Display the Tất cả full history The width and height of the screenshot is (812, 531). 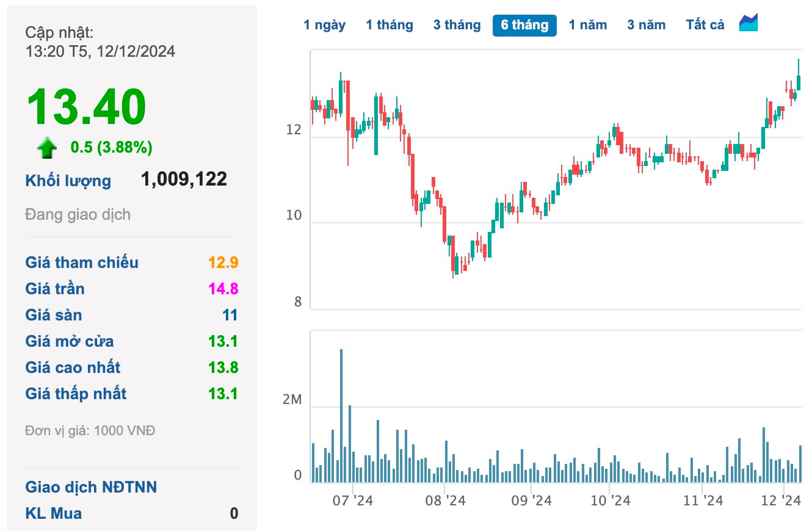click(705, 25)
